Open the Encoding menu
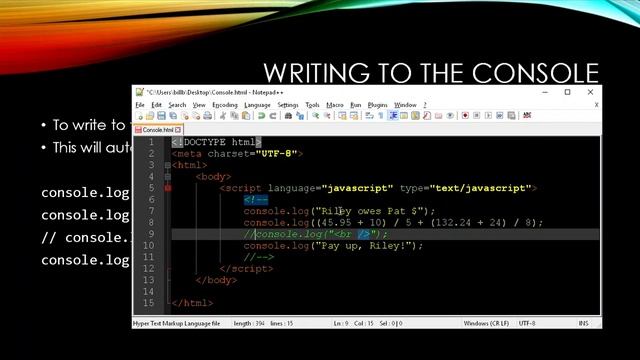 pyautogui.click(x=225, y=105)
